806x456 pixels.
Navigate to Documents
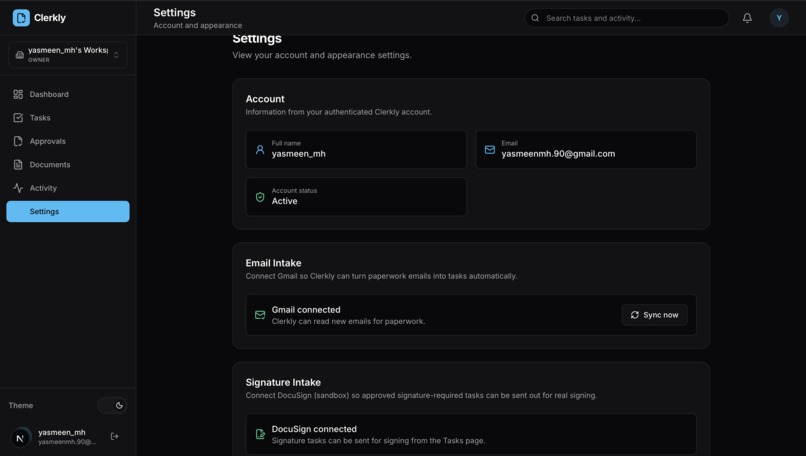pos(68,165)
